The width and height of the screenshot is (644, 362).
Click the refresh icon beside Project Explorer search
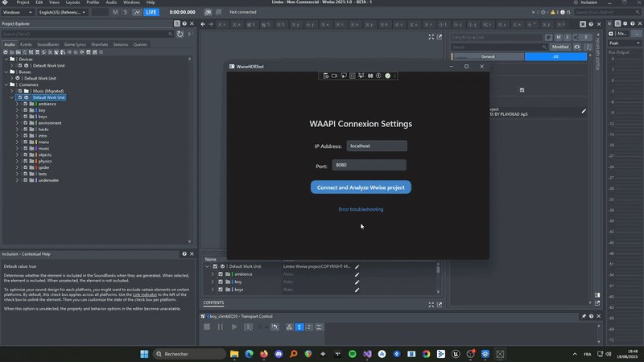click(x=180, y=34)
